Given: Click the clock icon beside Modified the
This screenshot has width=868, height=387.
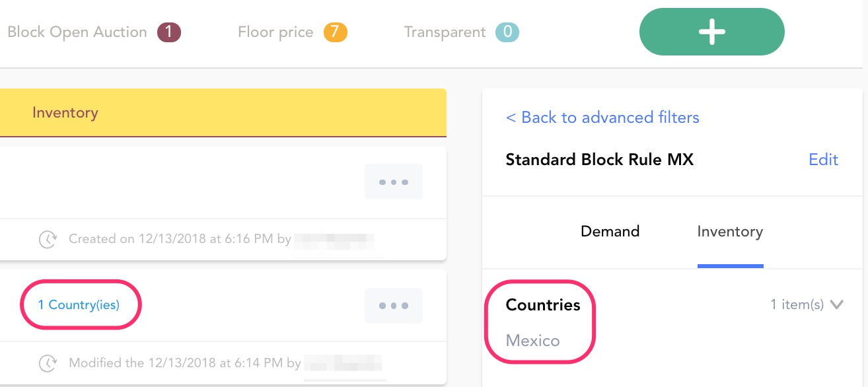Looking at the screenshot, I should (48, 363).
